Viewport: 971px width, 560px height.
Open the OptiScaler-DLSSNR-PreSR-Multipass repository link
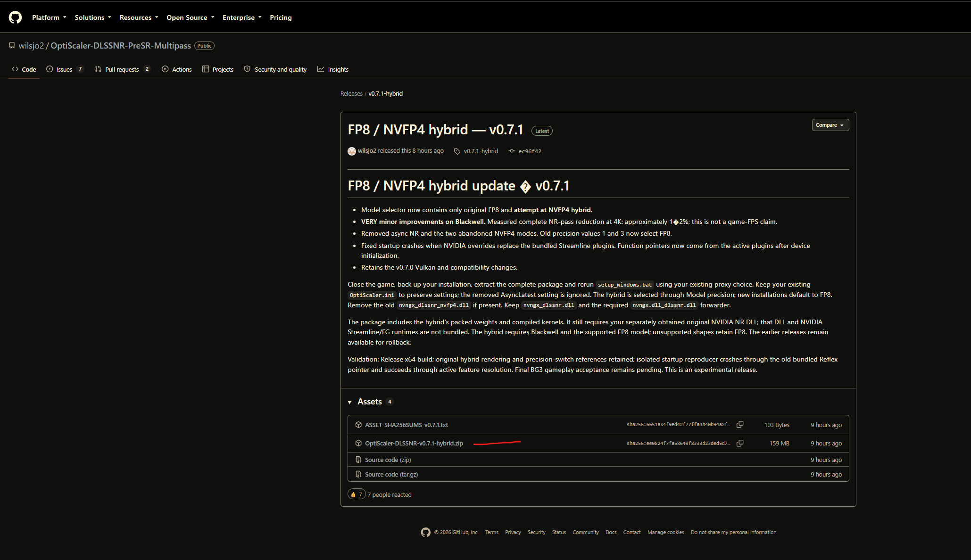[121, 46]
